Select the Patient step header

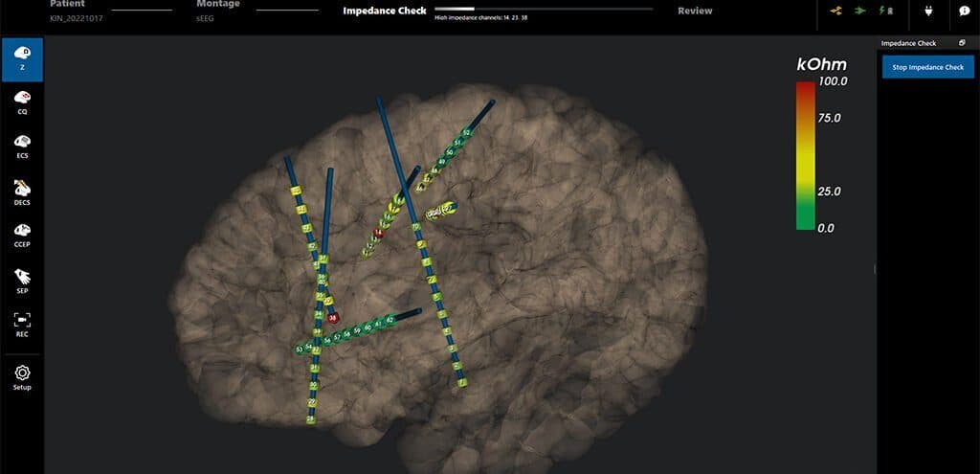pyautogui.click(x=67, y=5)
